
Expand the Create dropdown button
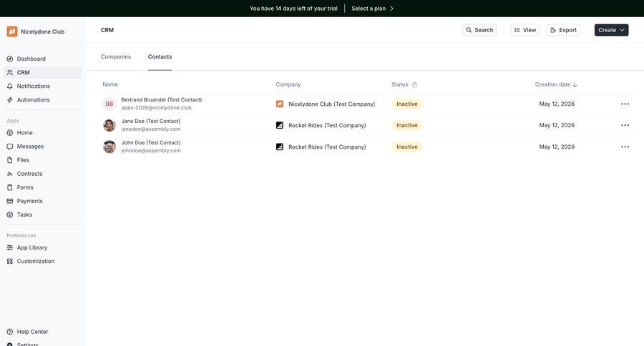pos(611,30)
